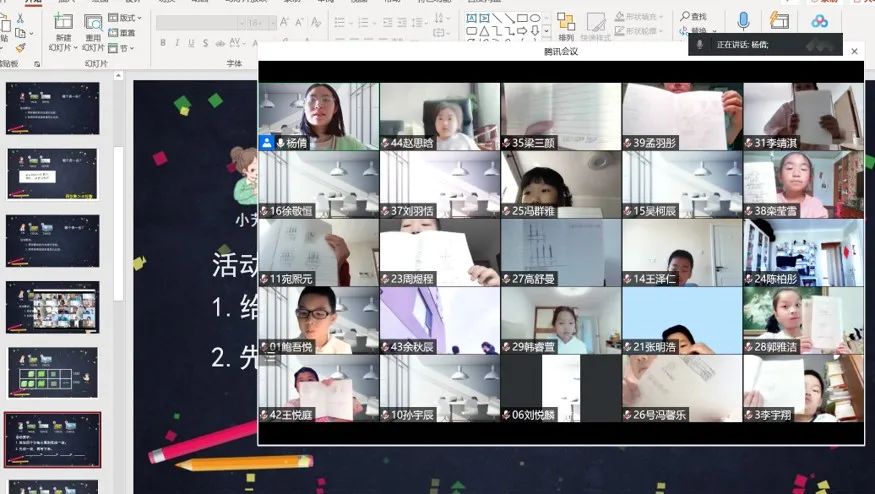Toggle Italic formatting
The image size is (875, 494).
click(x=177, y=43)
